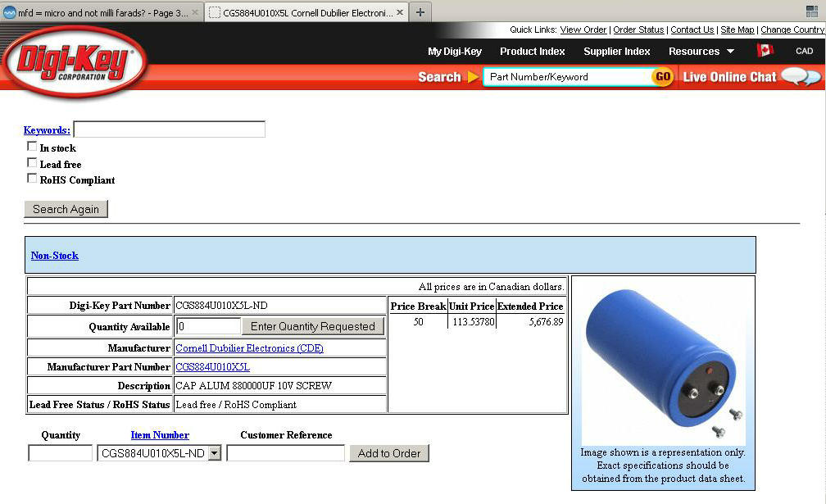The image size is (826, 504).
Task: Click the orange GO search button
Action: click(663, 77)
